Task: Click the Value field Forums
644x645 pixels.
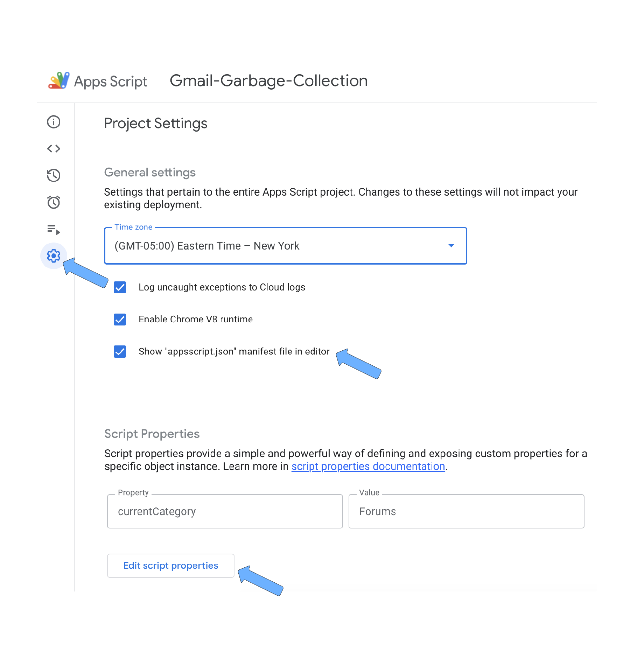Action: (466, 511)
